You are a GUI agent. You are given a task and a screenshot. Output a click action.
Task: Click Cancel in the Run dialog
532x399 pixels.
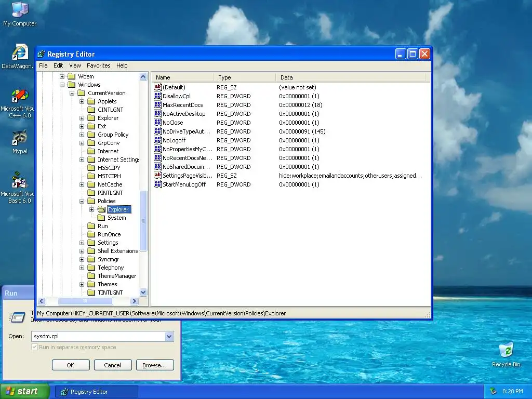113,365
